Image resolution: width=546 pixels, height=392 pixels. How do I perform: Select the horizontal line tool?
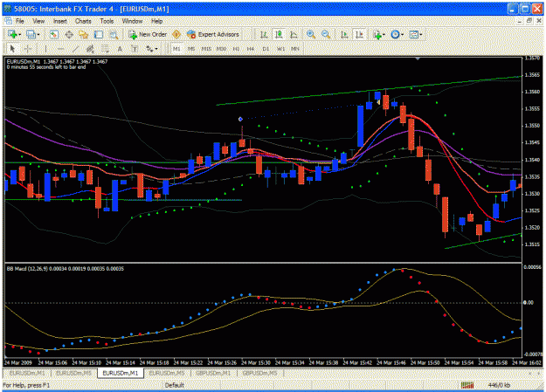tap(60, 49)
